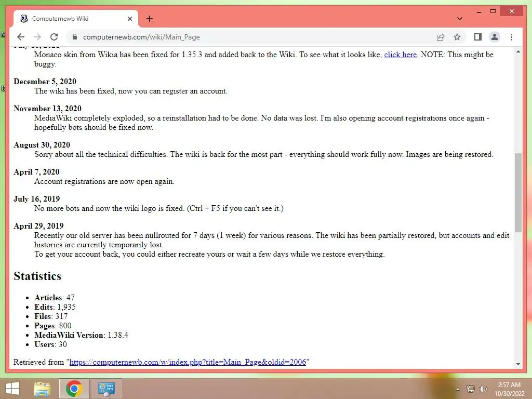The height and width of the screenshot is (399, 532).
Task: Show hidden system tray icons
Action: coord(458,389)
